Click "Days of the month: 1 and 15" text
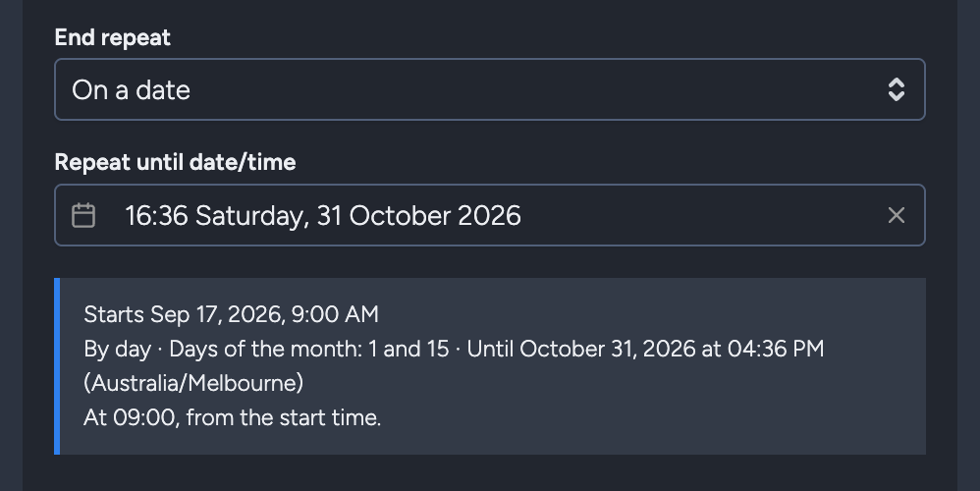The height and width of the screenshot is (491, 980). 308,349
